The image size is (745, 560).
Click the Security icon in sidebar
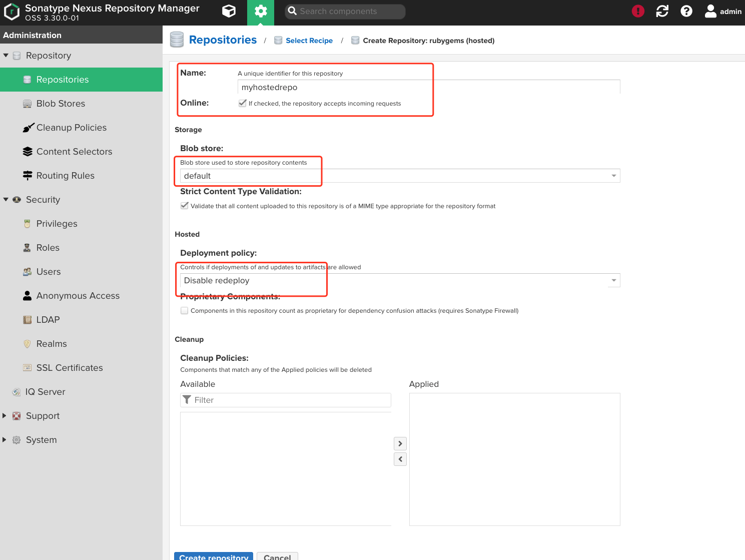click(x=17, y=200)
